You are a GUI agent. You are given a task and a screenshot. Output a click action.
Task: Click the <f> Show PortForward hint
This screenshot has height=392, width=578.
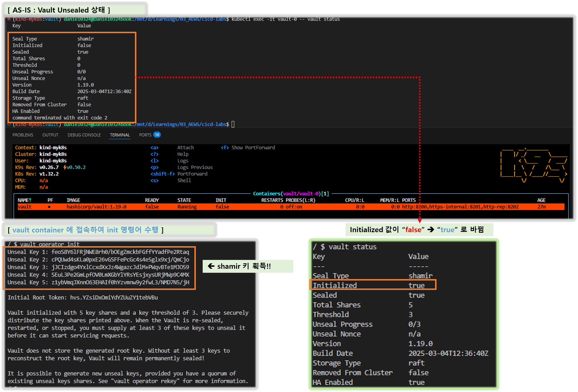coord(248,148)
